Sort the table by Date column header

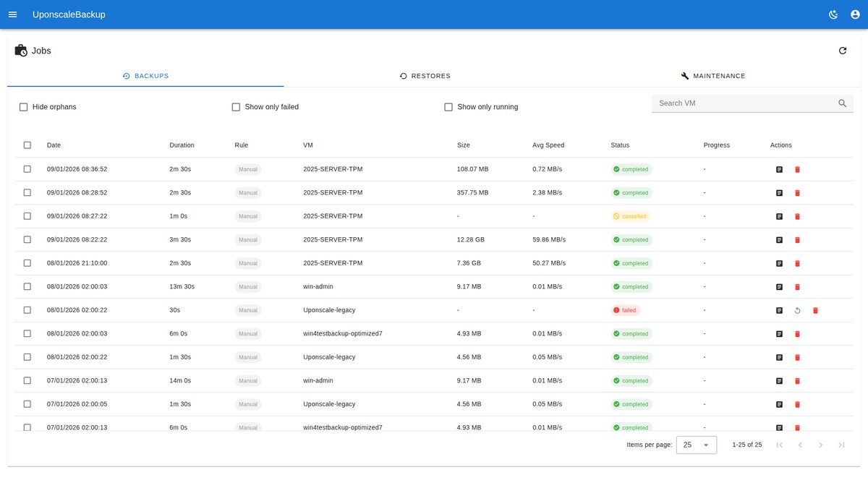(x=54, y=145)
